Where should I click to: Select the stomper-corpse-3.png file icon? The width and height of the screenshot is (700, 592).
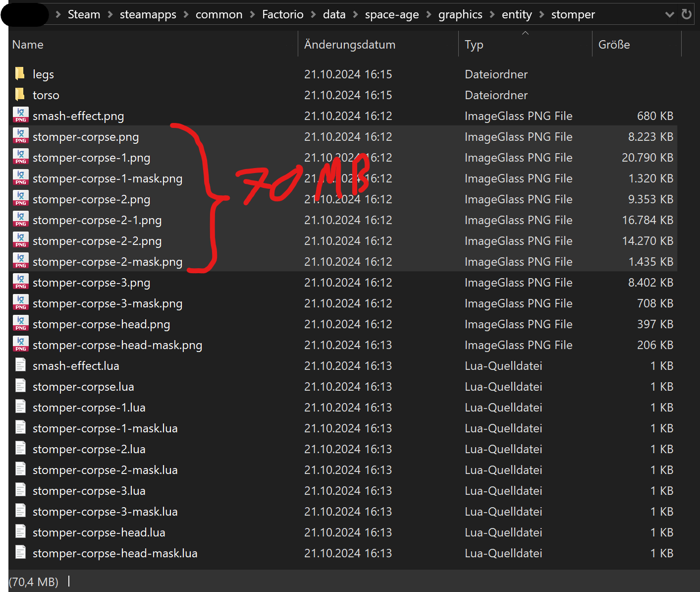(21, 282)
